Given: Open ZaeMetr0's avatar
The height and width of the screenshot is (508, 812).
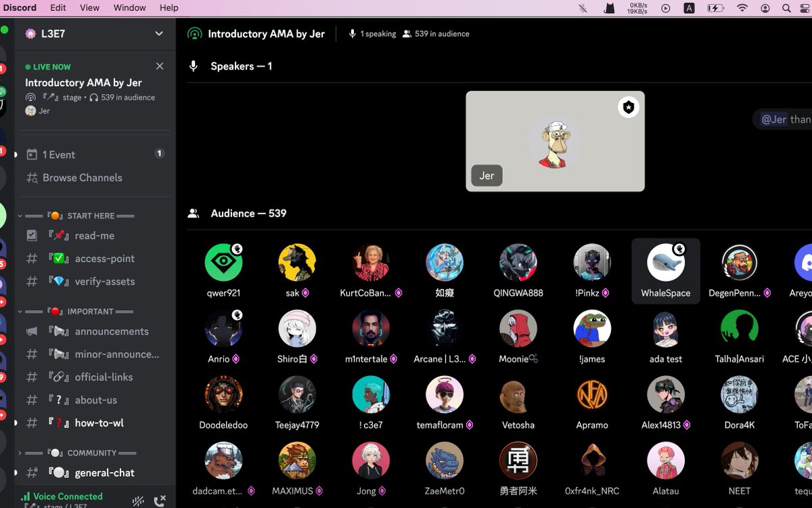Looking at the screenshot, I should tap(445, 461).
